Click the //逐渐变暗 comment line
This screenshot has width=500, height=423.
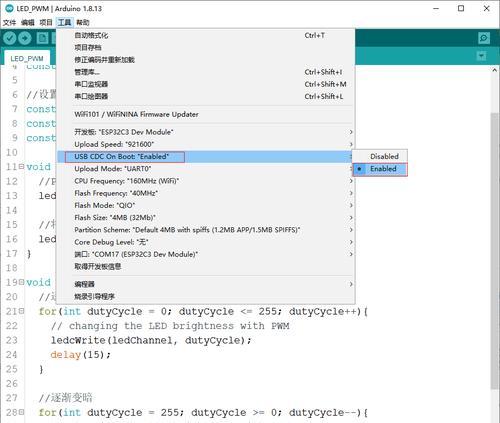tap(66, 398)
